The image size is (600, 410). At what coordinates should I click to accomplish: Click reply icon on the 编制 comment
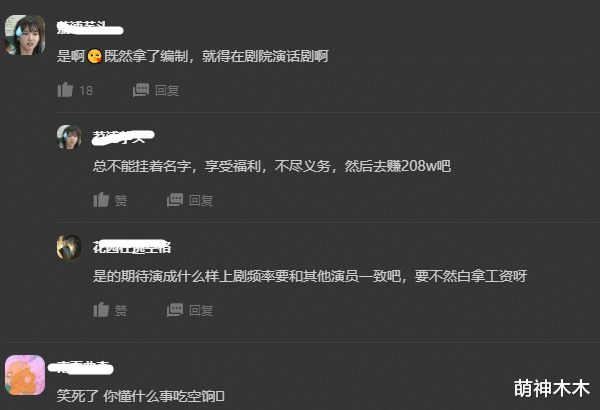pyautogui.click(x=141, y=90)
